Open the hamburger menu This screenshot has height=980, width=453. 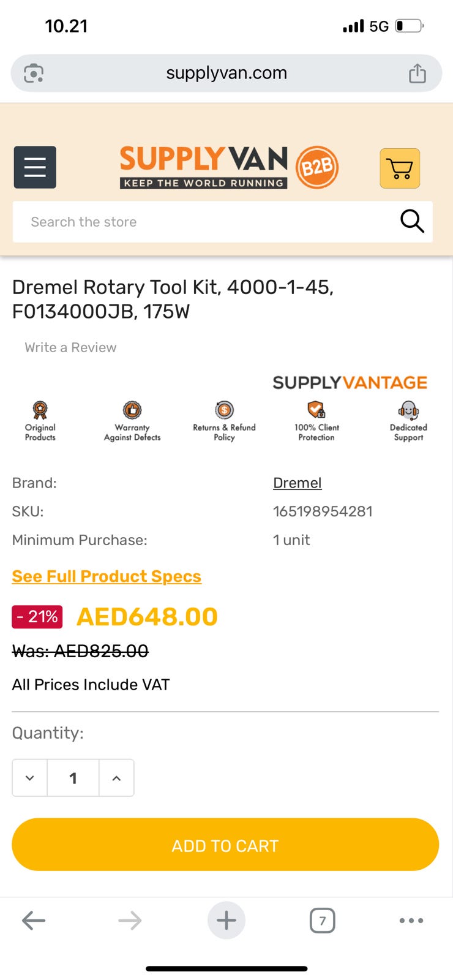click(x=35, y=167)
